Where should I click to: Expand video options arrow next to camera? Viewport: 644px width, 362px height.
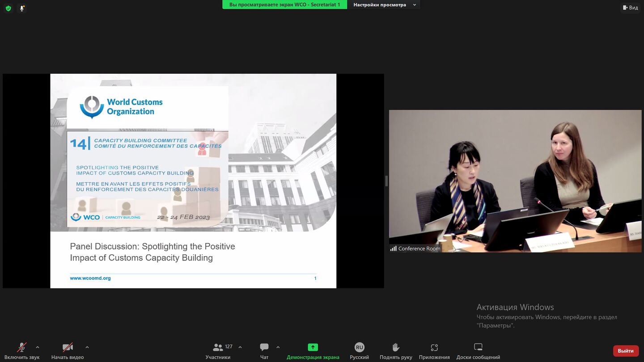click(87, 347)
